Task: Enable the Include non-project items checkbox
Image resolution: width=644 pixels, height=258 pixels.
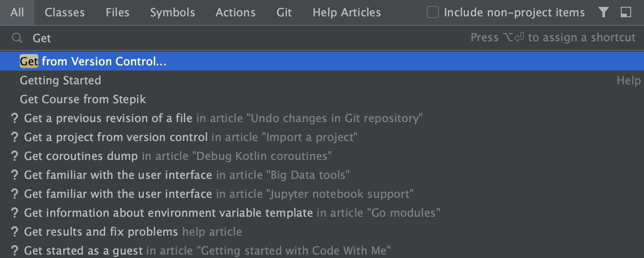Action: pos(433,12)
